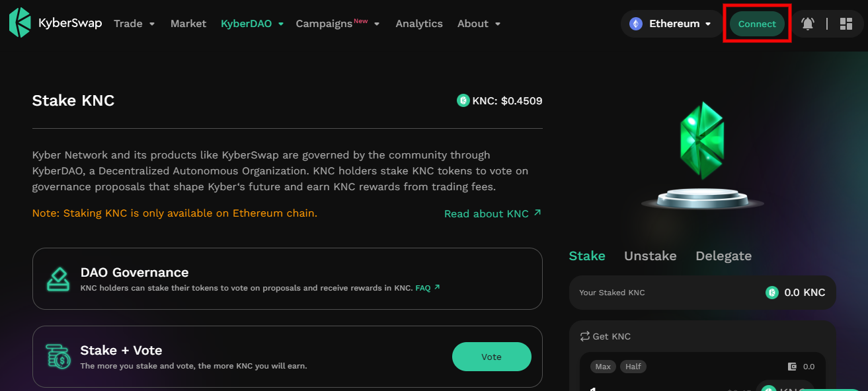This screenshot has width=868, height=391.
Task: Expand the KyberDAO dropdown menu
Action: tap(252, 24)
